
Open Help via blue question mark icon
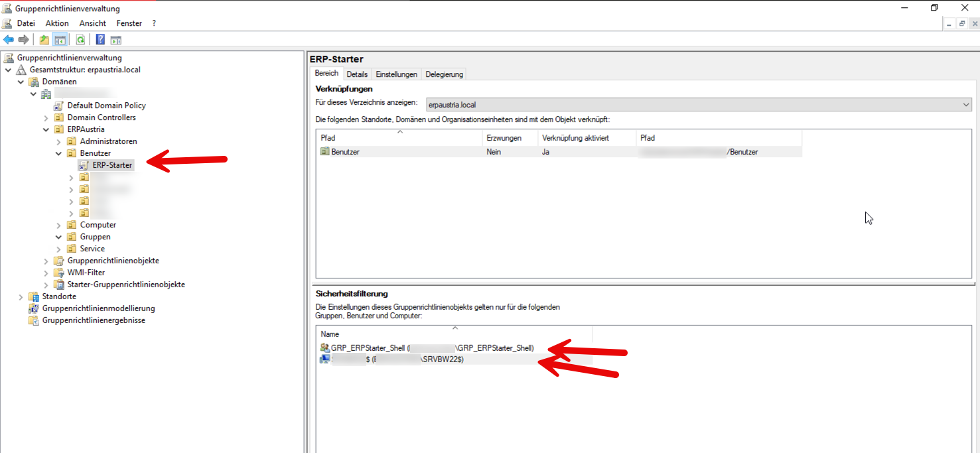point(100,40)
